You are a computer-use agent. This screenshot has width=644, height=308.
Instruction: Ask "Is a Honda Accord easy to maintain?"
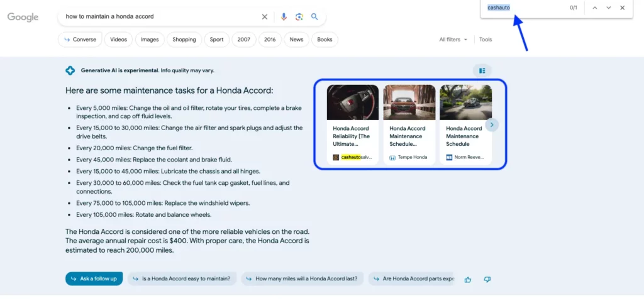[x=182, y=278]
